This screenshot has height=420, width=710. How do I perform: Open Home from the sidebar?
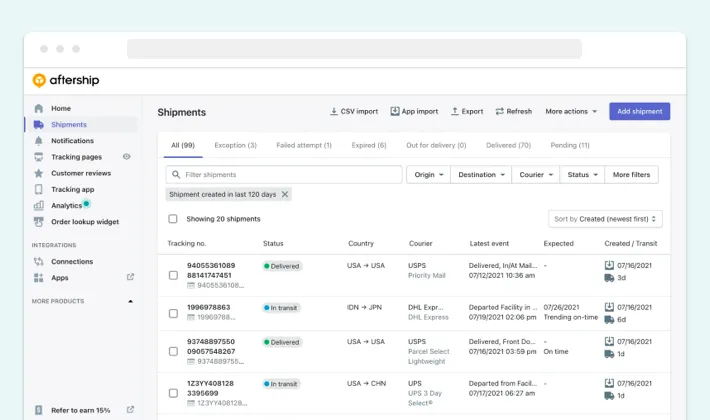click(61, 108)
